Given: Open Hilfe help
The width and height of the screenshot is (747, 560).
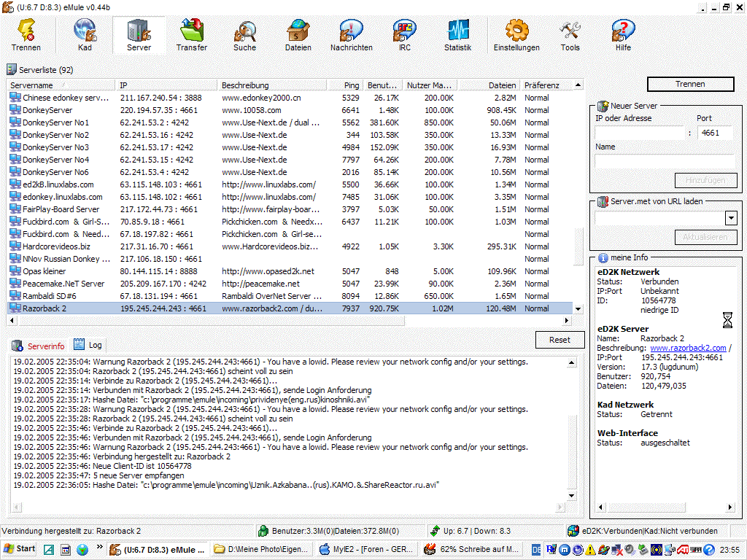Looking at the screenshot, I should pos(623,35).
